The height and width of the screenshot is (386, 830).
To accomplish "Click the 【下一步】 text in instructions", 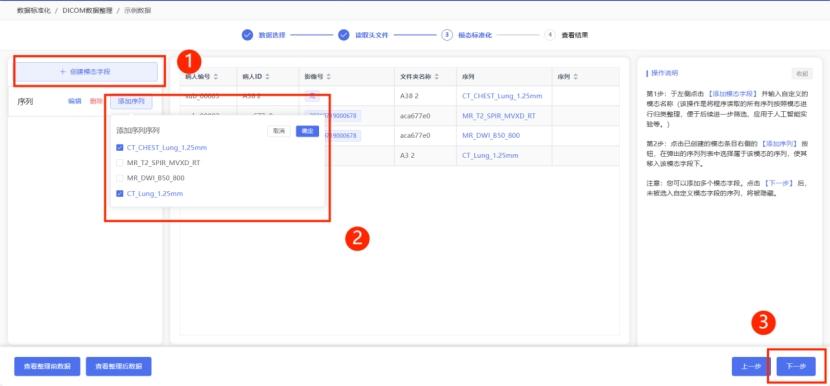I will [779, 183].
